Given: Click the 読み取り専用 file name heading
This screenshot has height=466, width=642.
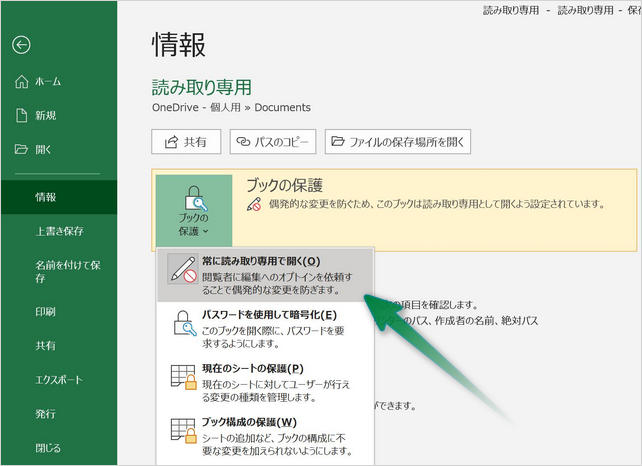Looking at the screenshot, I should (x=201, y=87).
